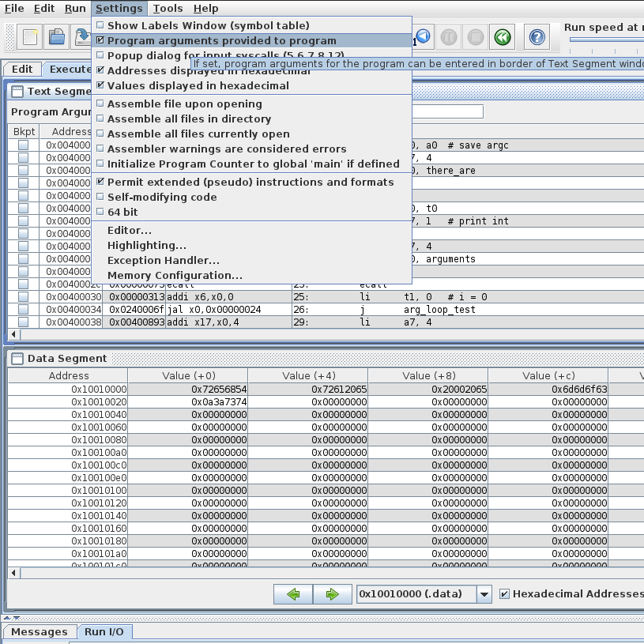The image size is (644, 644).
Task: Enable Show Labels Window option
Action: (252, 25)
